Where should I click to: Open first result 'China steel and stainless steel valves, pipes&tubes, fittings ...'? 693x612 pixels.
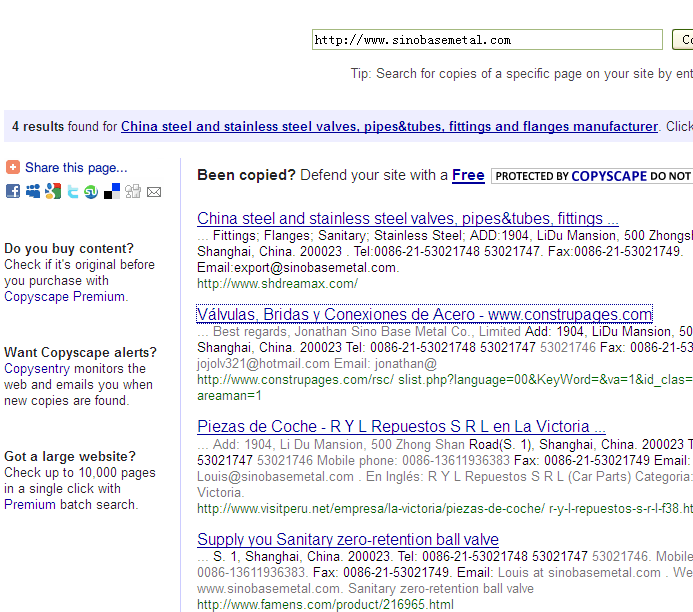(407, 219)
